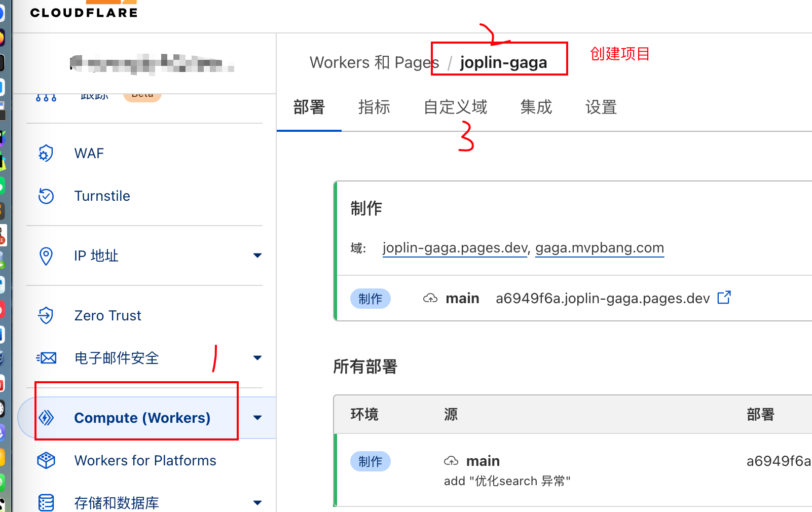Click the Compute (Workers) diamond icon

47,418
